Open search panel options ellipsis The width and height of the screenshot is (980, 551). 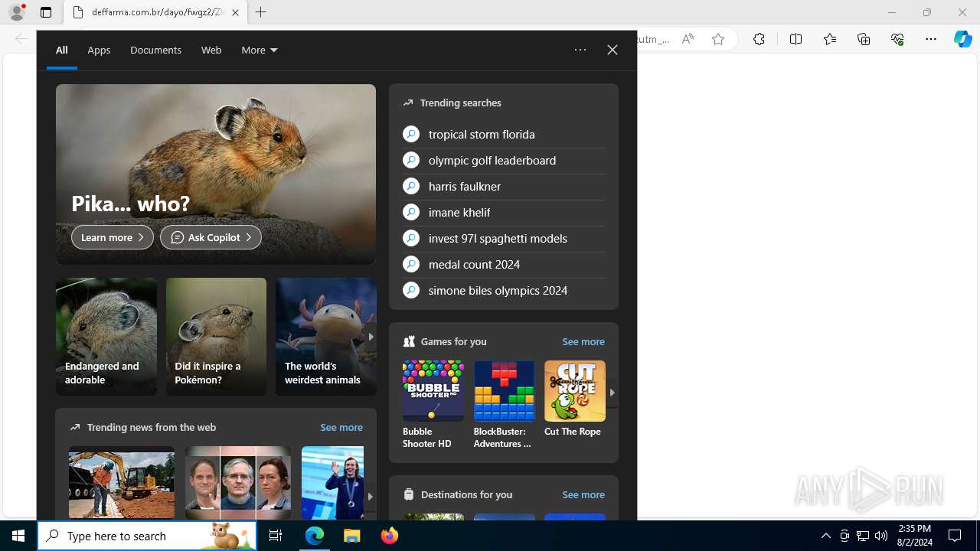pos(580,50)
